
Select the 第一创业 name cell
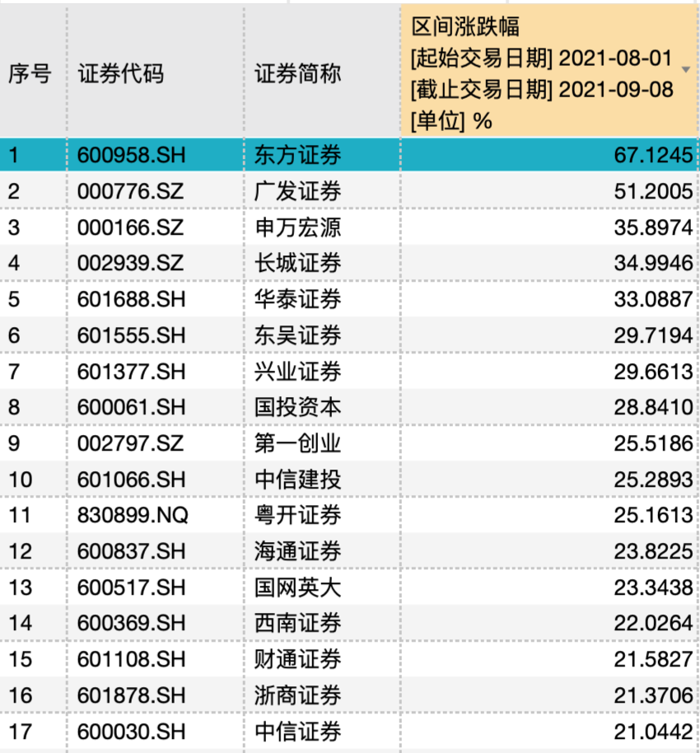coord(297,443)
